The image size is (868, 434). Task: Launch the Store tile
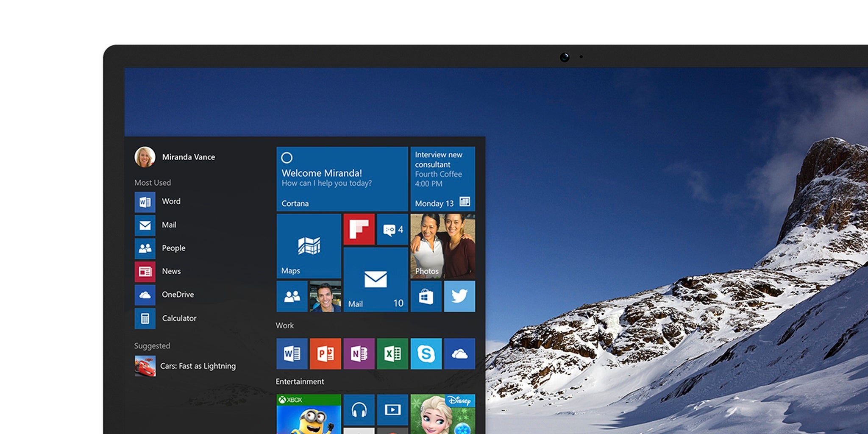pyautogui.click(x=426, y=296)
